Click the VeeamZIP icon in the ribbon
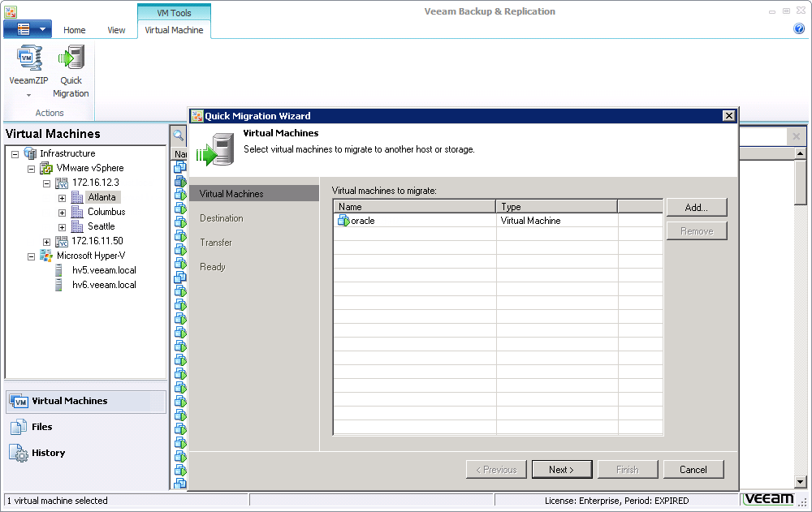 tap(29, 58)
